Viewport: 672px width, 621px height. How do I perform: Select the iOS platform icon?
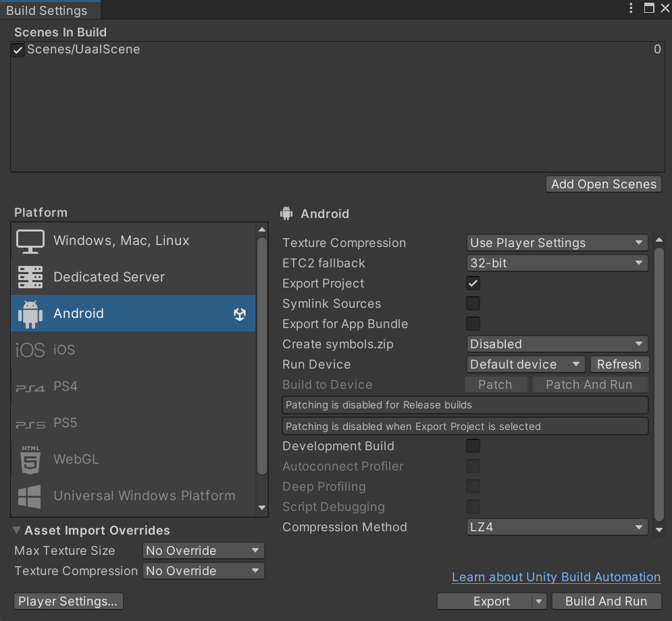tap(30, 350)
